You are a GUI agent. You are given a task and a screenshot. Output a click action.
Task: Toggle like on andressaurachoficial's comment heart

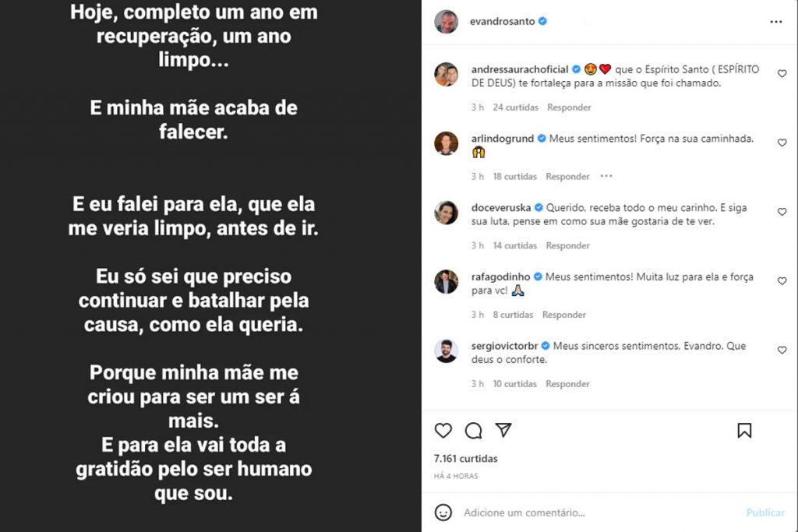782,73
